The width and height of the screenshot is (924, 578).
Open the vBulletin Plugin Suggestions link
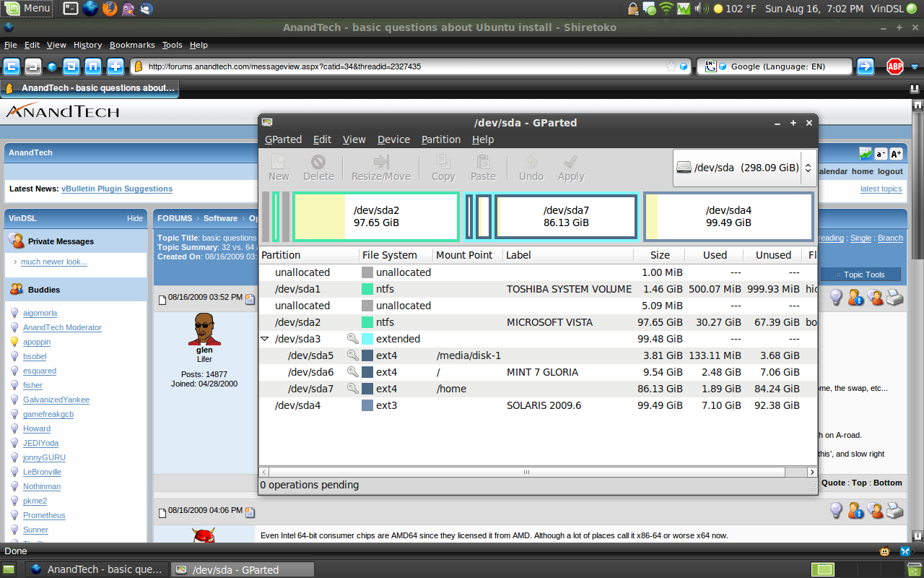116,189
